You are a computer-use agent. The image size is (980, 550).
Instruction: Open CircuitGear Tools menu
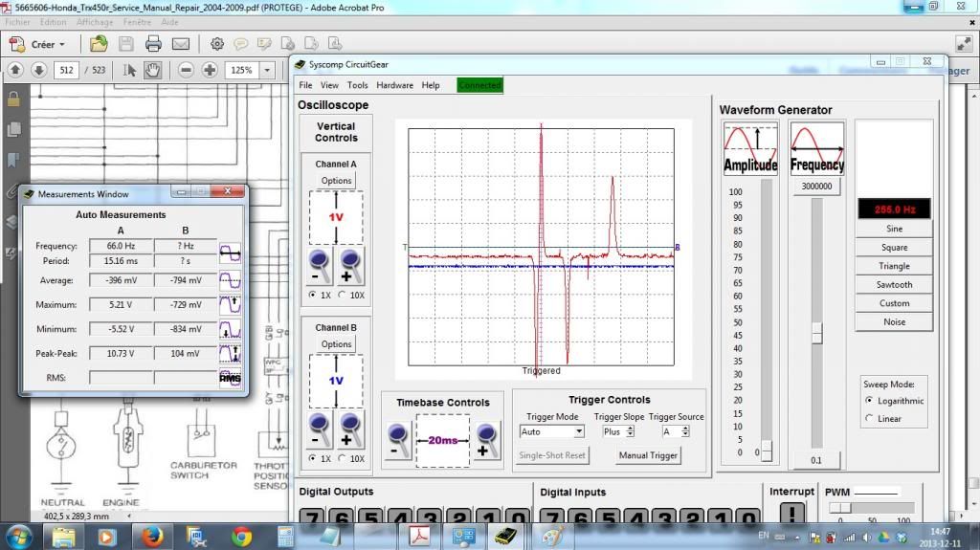click(x=358, y=85)
